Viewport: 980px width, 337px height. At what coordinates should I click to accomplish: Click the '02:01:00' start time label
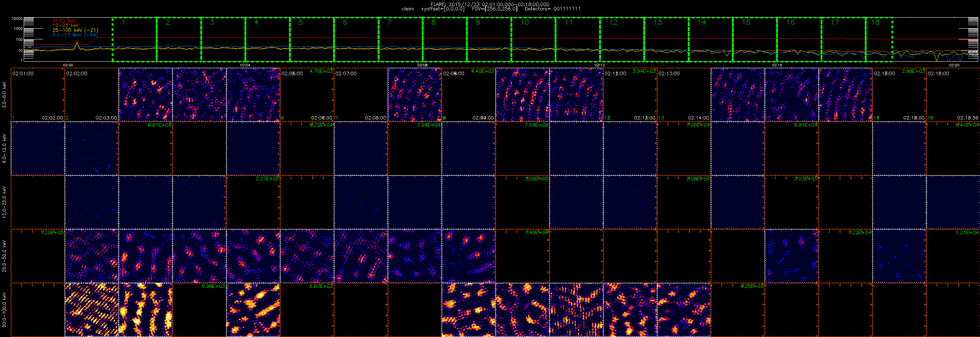click(23, 73)
